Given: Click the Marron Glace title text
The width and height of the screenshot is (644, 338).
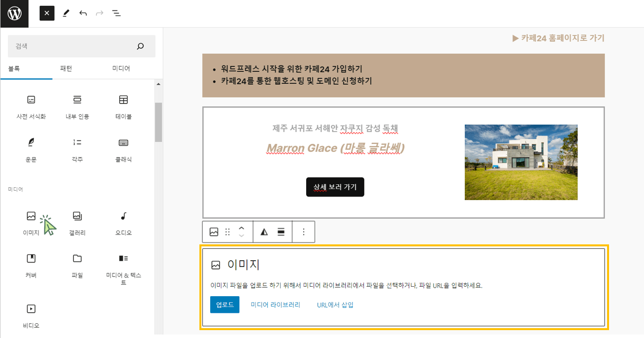Looking at the screenshot, I should [x=335, y=148].
